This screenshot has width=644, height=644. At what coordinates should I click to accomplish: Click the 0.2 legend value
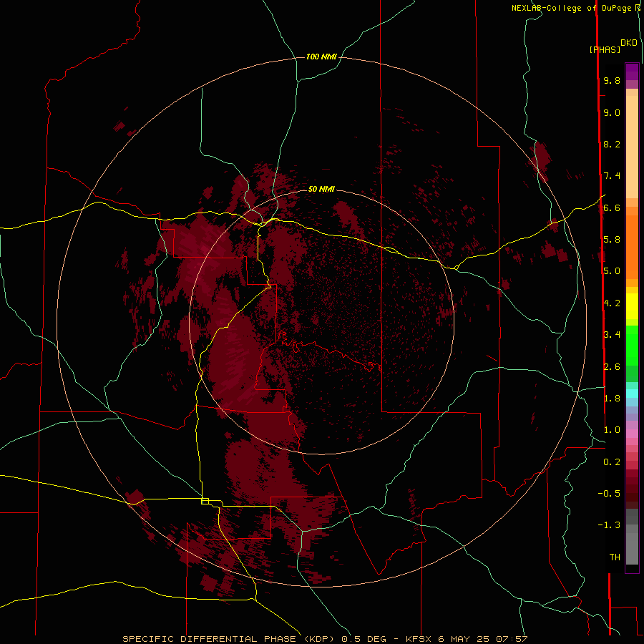pos(612,462)
